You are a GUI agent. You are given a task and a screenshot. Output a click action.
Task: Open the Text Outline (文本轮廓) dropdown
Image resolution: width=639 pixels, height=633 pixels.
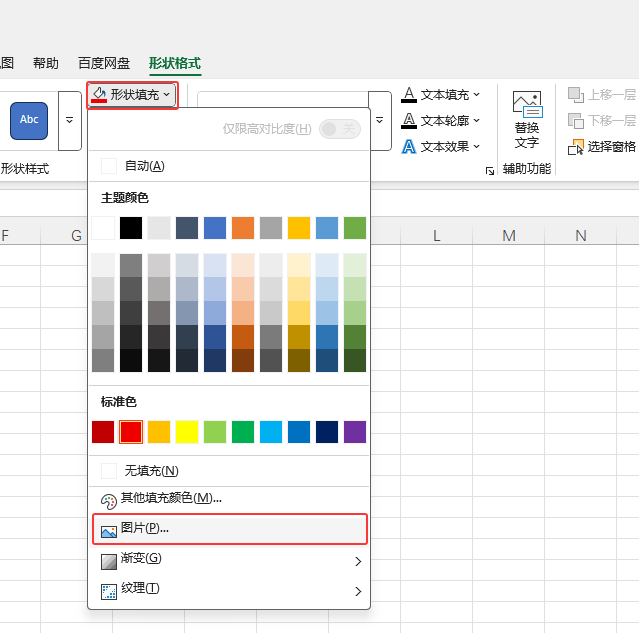tap(440, 121)
